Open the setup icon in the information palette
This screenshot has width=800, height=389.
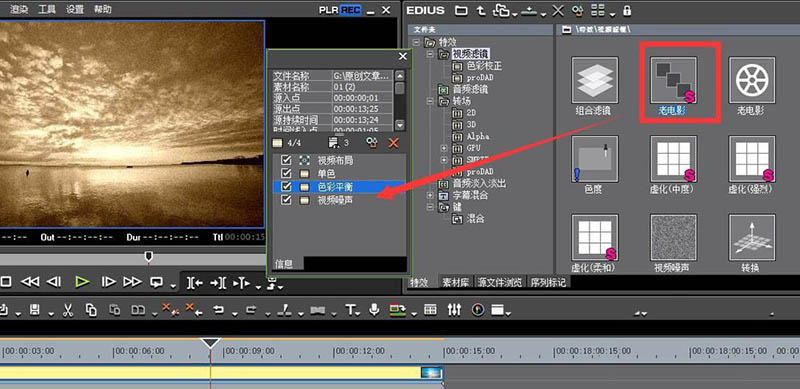coord(372,143)
